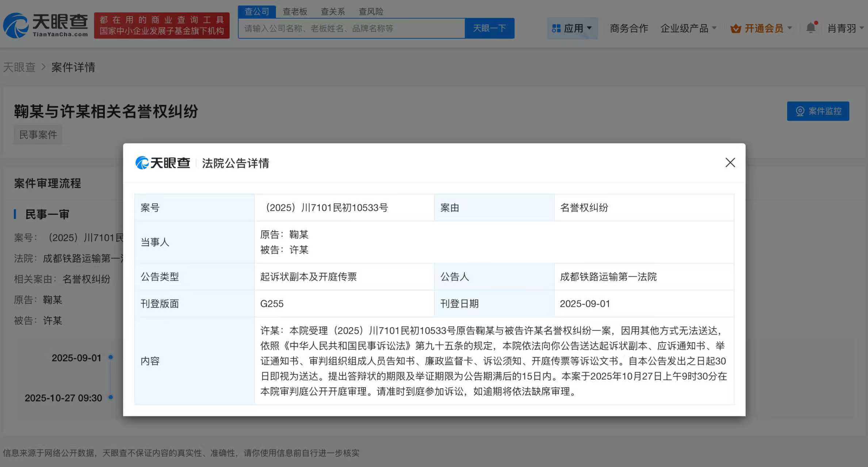Click the TianYanCha logo in dialog header
Image resolution: width=868 pixels, height=467 pixels.
(163, 163)
